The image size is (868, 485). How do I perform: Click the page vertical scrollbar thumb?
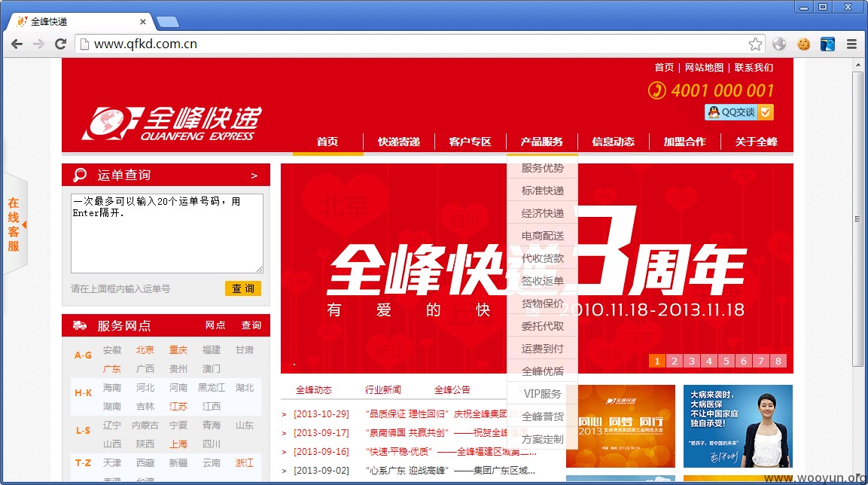click(857, 218)
